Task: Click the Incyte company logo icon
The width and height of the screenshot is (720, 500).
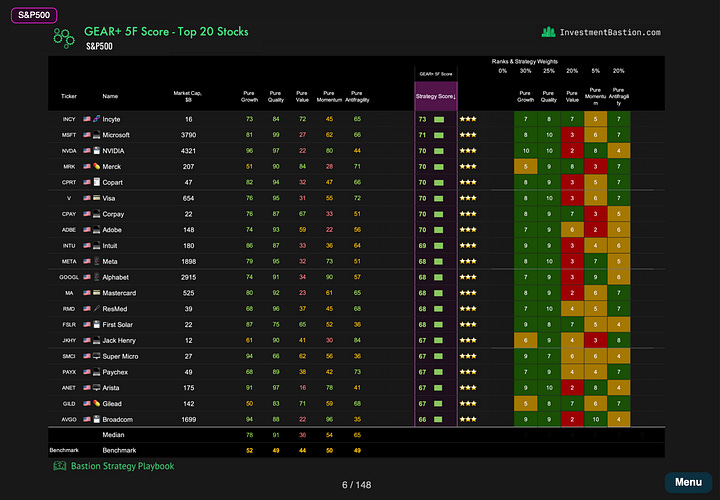Action: (x=96, y=119)
